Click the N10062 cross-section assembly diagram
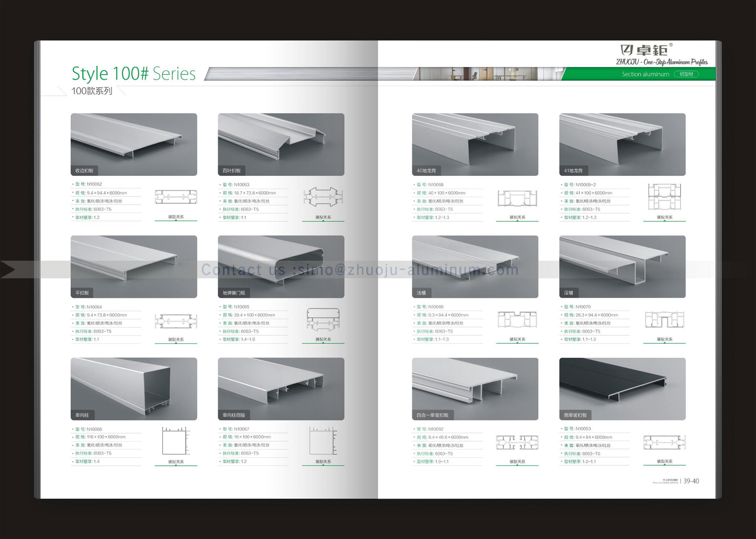The height and width of the screenshot is (539, 756). tap(176, 197)
